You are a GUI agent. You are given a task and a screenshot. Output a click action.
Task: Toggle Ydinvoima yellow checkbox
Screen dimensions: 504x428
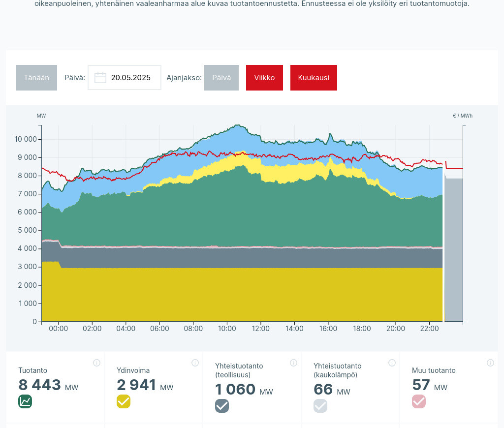124,401
